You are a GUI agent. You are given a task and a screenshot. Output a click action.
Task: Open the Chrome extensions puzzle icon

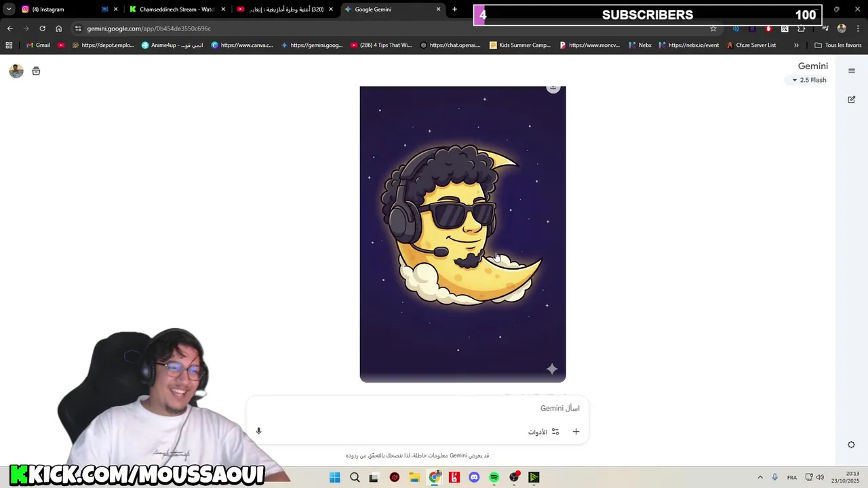tap(802, 28)
